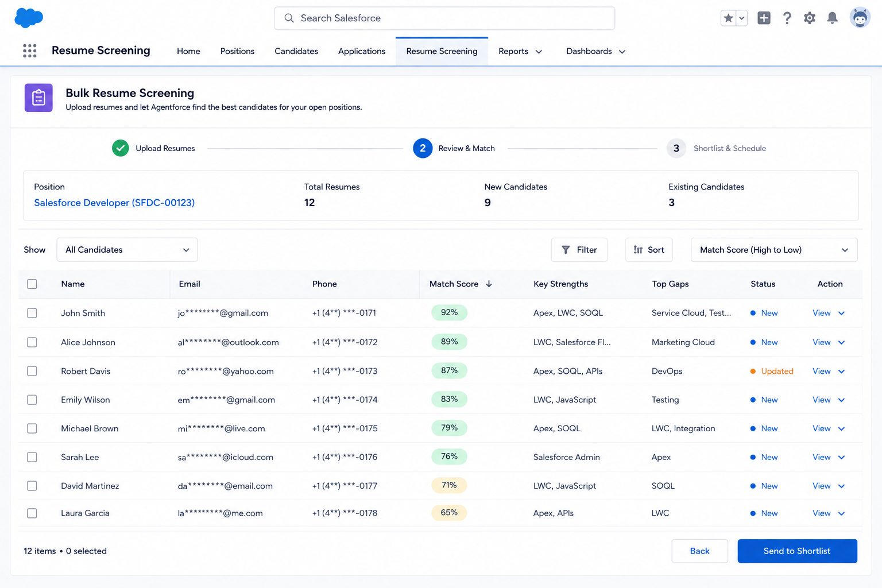Click the Favorites star icon
The width and height of the screenshot is (882, 588).
[x=728, y=18]
